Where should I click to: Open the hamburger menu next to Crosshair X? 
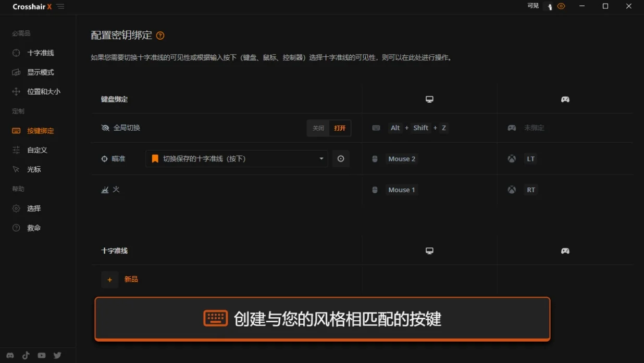60,7
